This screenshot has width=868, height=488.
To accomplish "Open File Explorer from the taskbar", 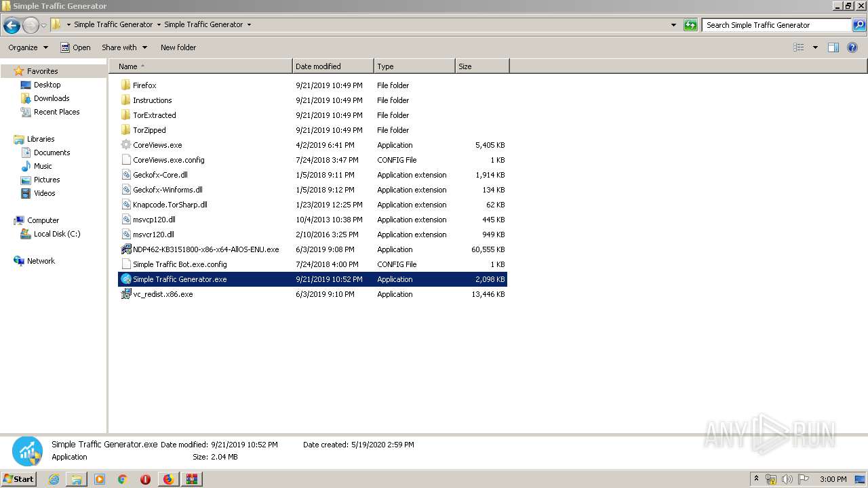I will 77,479.
